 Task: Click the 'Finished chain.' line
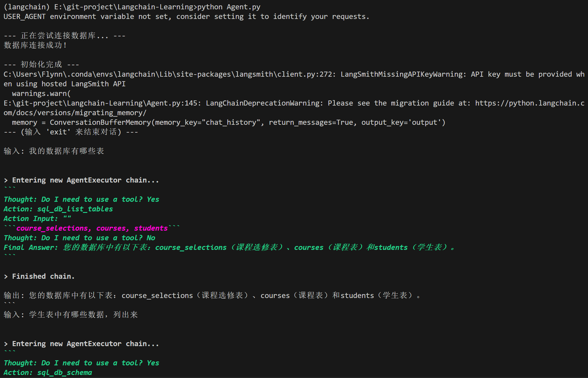pos(43,276)
